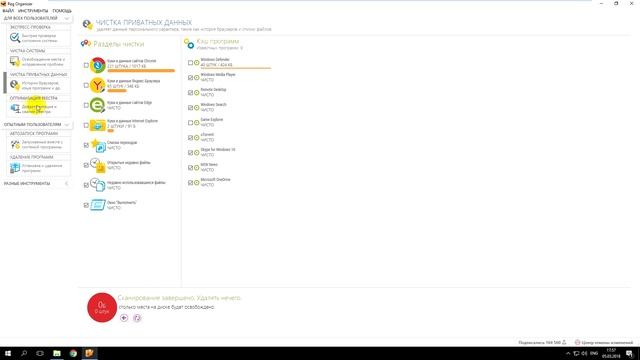Click the green circle icon beside Windows Search
Viewport: 640px width, 360px height.
pos(196,108)
